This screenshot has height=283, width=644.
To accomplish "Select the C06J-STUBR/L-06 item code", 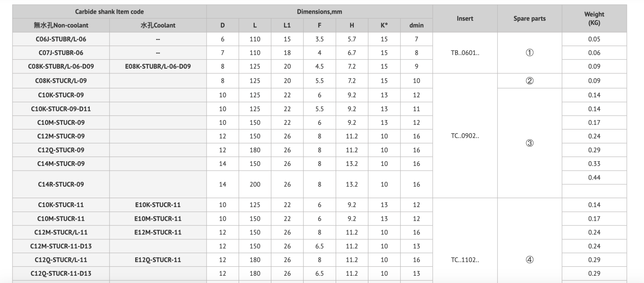I will [x=61, y=39].
